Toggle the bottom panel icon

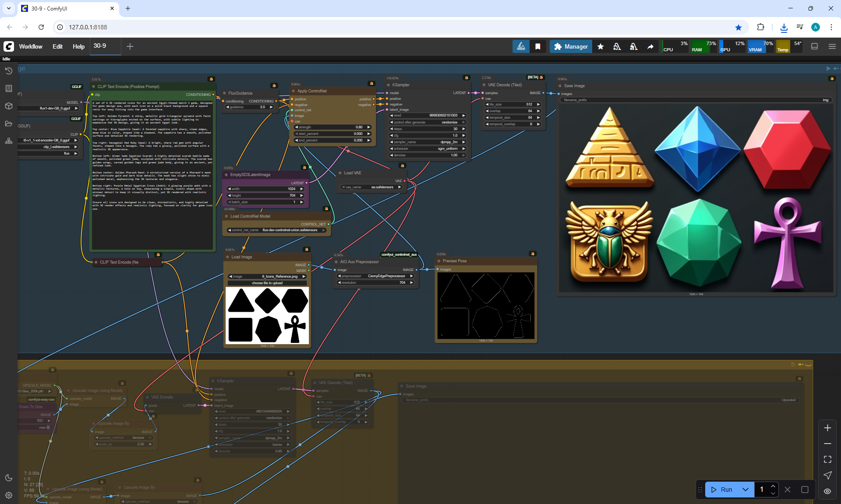click(x=814, y=46)
